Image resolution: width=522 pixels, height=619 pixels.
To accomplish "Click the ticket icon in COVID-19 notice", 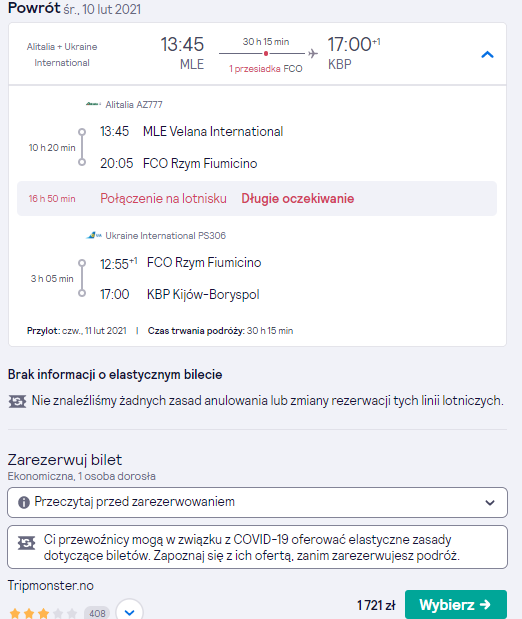I will 26,543.
